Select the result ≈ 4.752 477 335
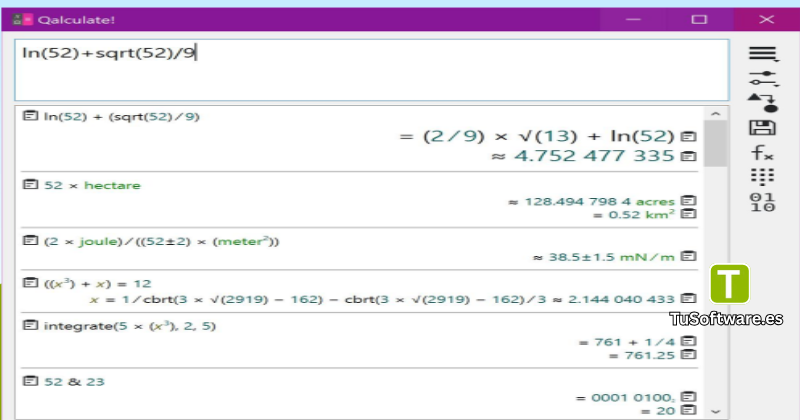Screen dimensions: 800x420 coord(583,156)
